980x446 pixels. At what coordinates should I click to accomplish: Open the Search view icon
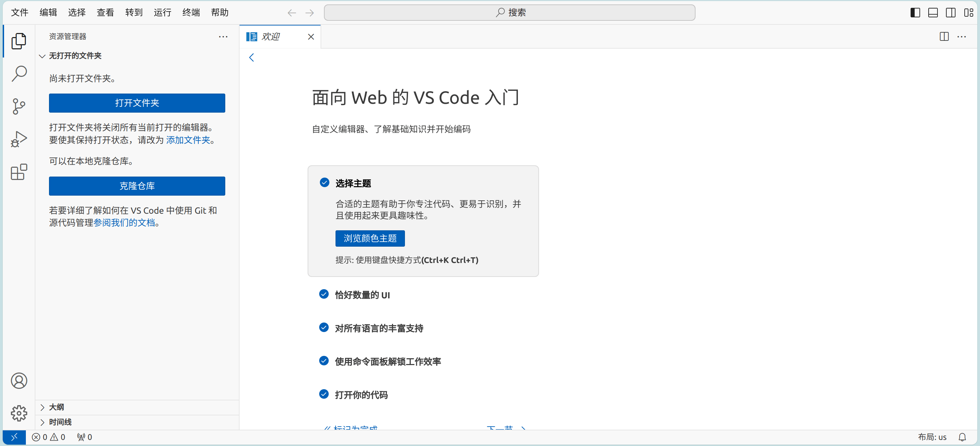pos(19,74)
